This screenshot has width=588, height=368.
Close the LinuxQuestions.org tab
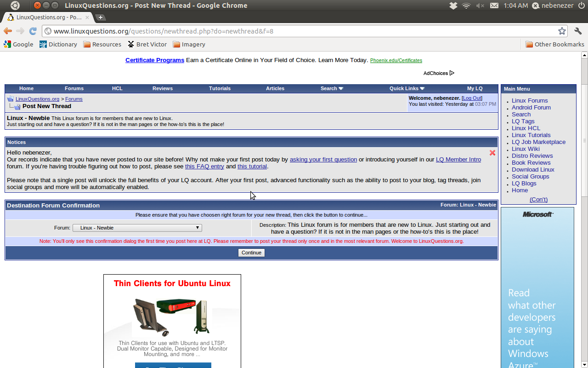(87, 17)
